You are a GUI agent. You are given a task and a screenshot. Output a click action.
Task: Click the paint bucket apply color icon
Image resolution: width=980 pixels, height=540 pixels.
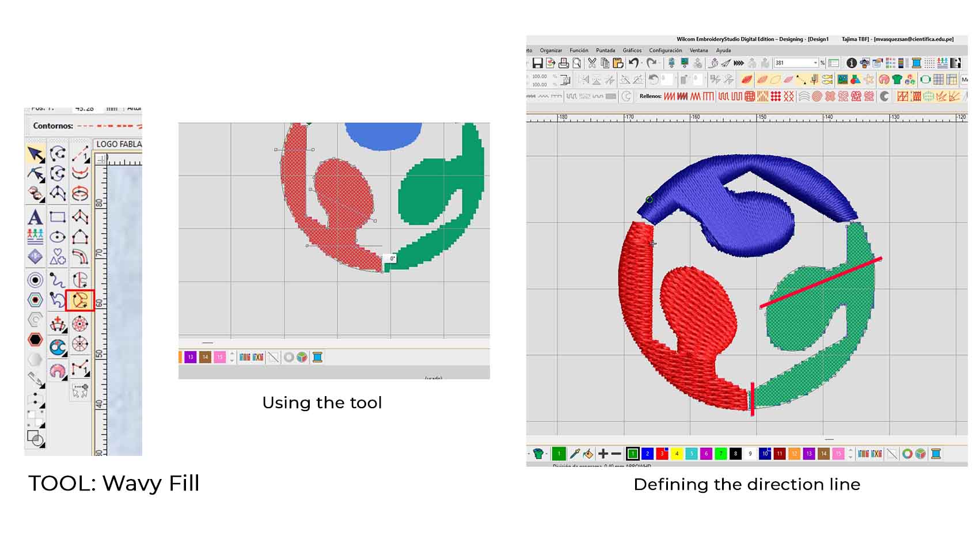click(x=588, y=454)
